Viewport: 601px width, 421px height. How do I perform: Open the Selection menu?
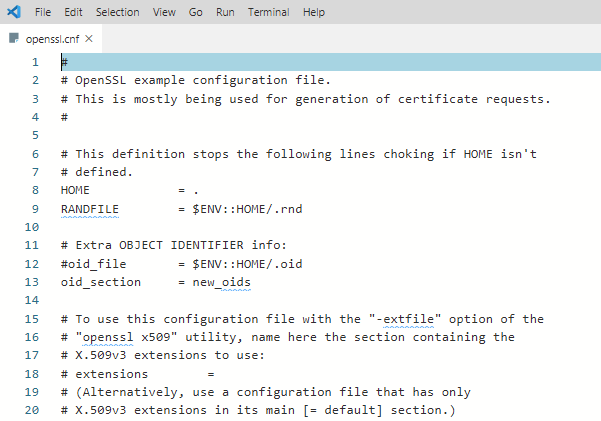(117, 12)
